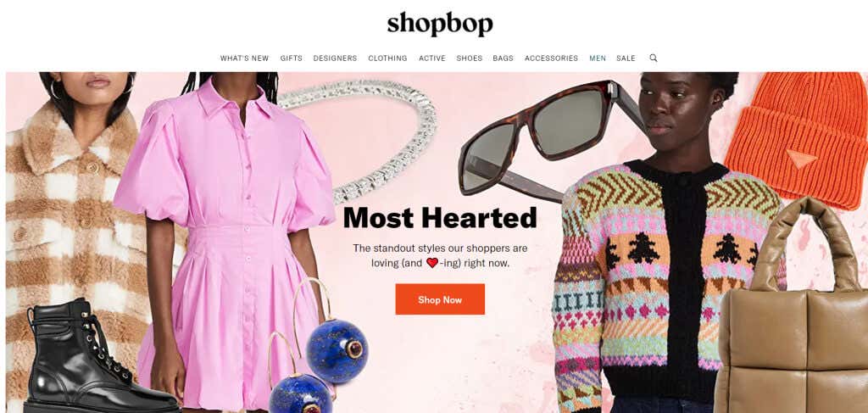Go to the Active category

431,59
